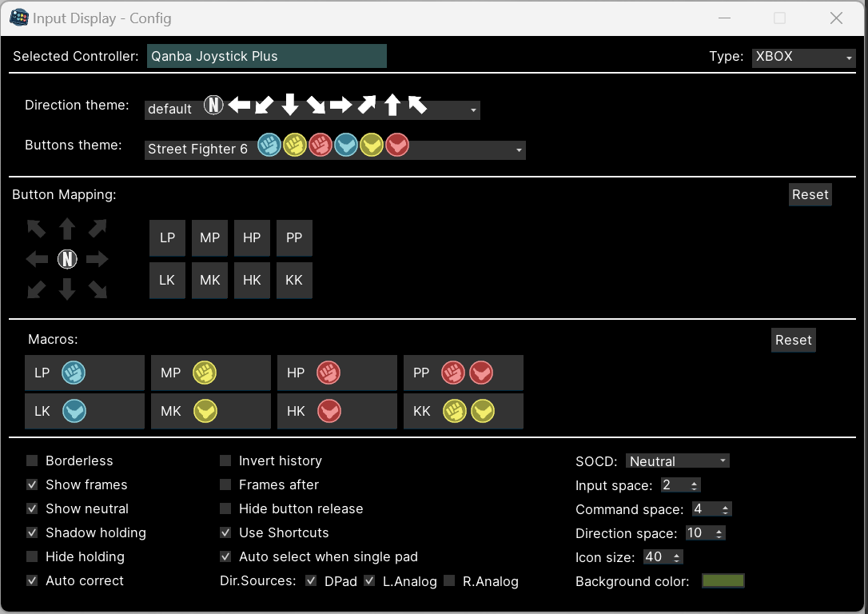Enable the Borderless checkbox
This screenshot has width=868, height=614.
[32, 460]
